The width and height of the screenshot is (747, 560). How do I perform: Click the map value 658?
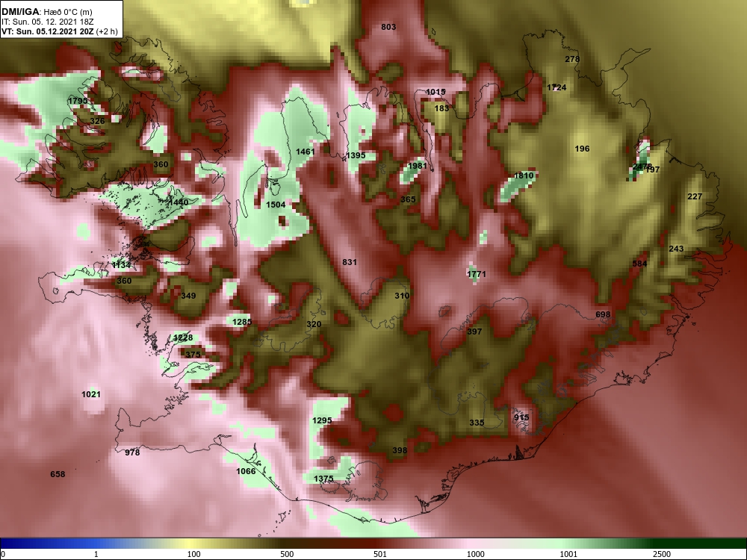point(58,474)
